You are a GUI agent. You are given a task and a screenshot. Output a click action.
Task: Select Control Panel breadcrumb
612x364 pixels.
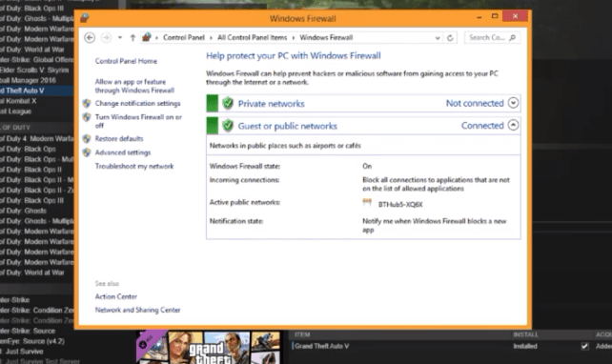[184, 37]
